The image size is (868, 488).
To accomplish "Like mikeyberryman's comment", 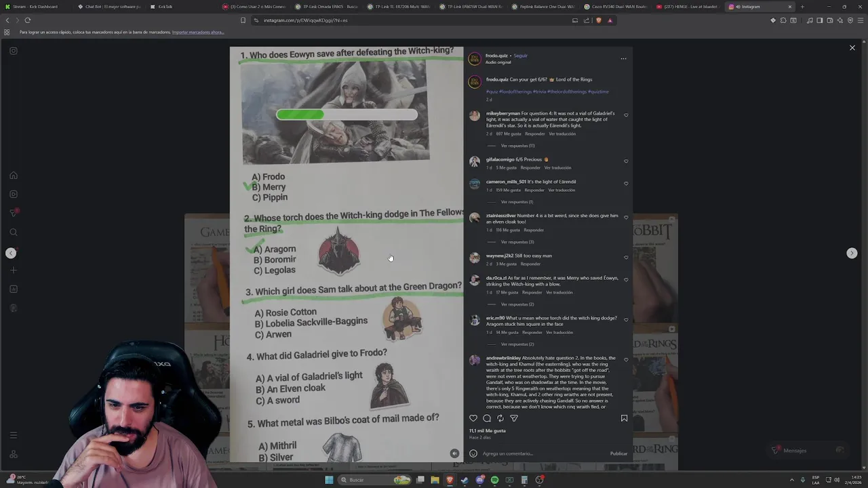I will coord(626,115).
